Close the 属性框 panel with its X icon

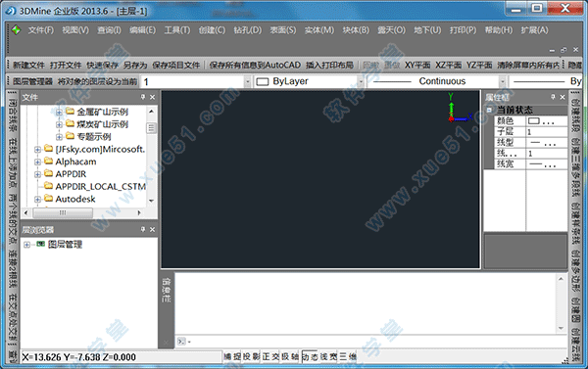click(563, 97)
